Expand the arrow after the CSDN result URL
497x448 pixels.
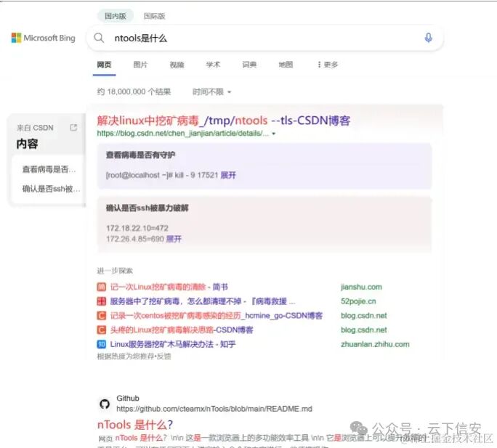click(274, 134)
